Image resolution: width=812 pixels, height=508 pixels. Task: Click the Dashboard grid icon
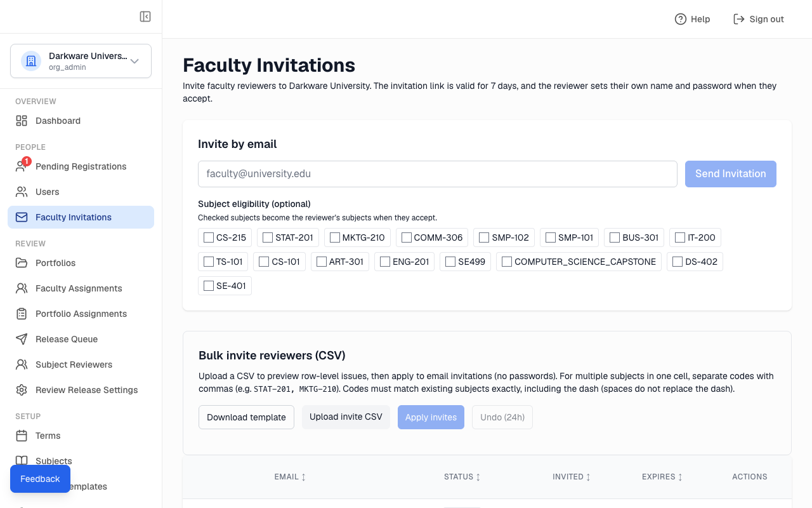click(22, 121)
